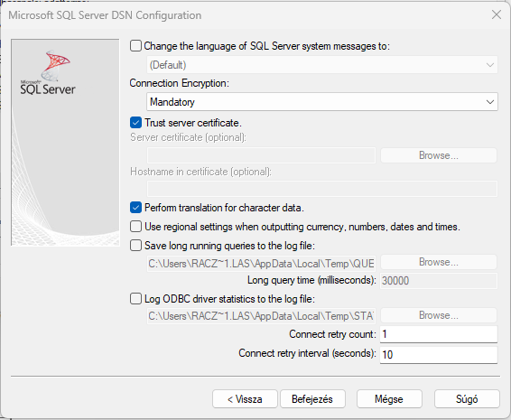The width and height of the screenshot is (511, 420).
Task: Disable Perform translation for character data
Action: click(135, 208)
